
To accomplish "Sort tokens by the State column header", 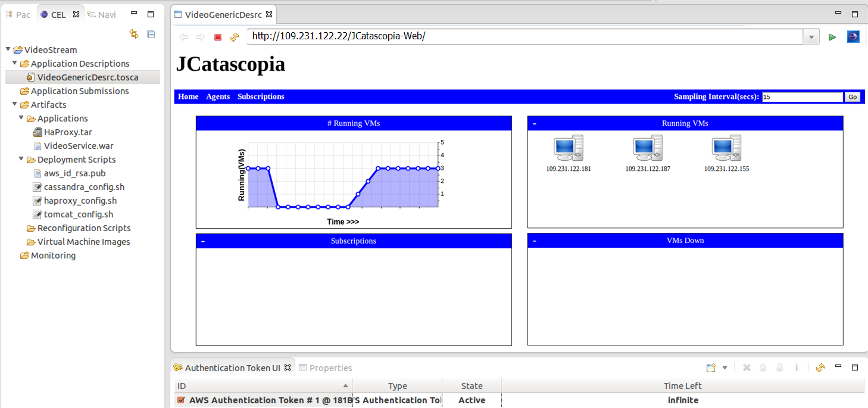I will [472, 386].
